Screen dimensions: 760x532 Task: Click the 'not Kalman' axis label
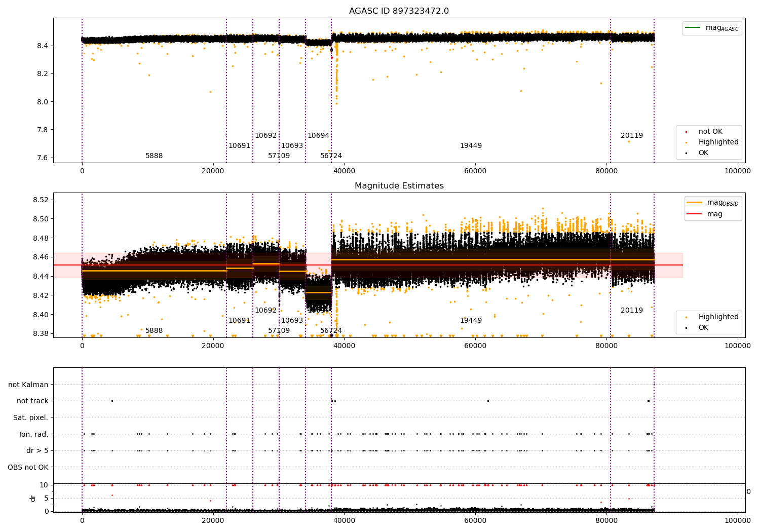pos(28,385)
